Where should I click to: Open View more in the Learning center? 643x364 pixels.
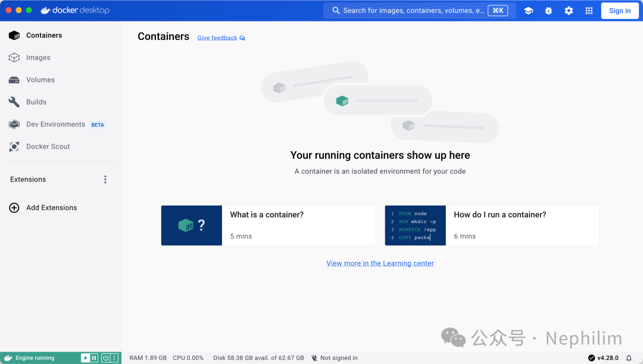coord(380,263)
